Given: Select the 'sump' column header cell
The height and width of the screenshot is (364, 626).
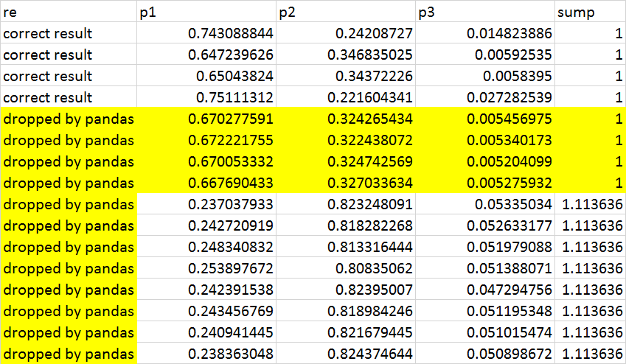Looking at the screenshot, I should (x=589, y=13).
